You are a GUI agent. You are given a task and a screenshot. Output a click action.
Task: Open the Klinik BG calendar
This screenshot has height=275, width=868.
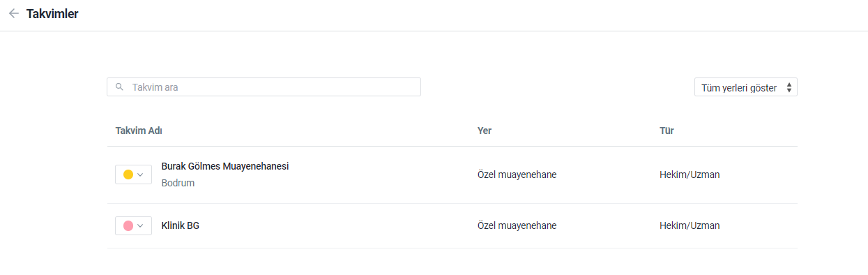pyautogui.click(x=180, y=225)
